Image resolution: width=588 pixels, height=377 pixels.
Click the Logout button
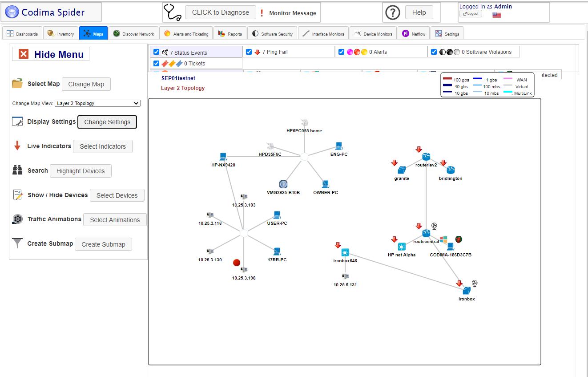(471, 14)
